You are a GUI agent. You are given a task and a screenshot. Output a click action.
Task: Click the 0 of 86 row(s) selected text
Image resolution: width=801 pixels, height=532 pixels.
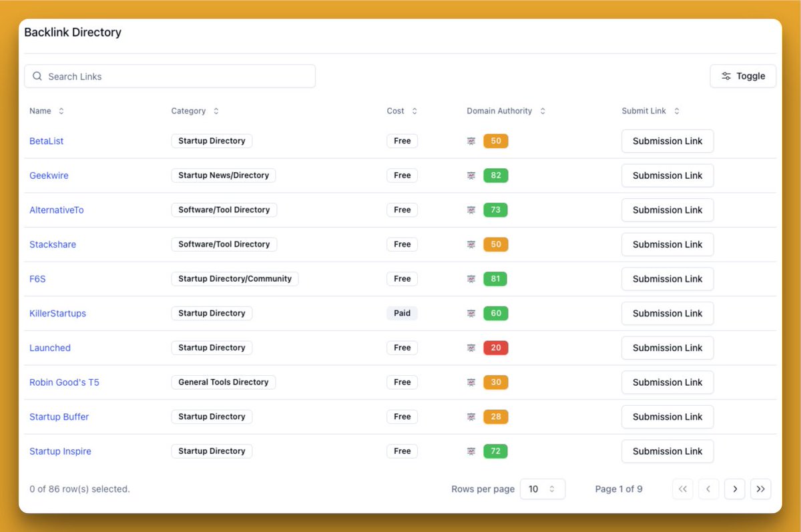point(79,489)
